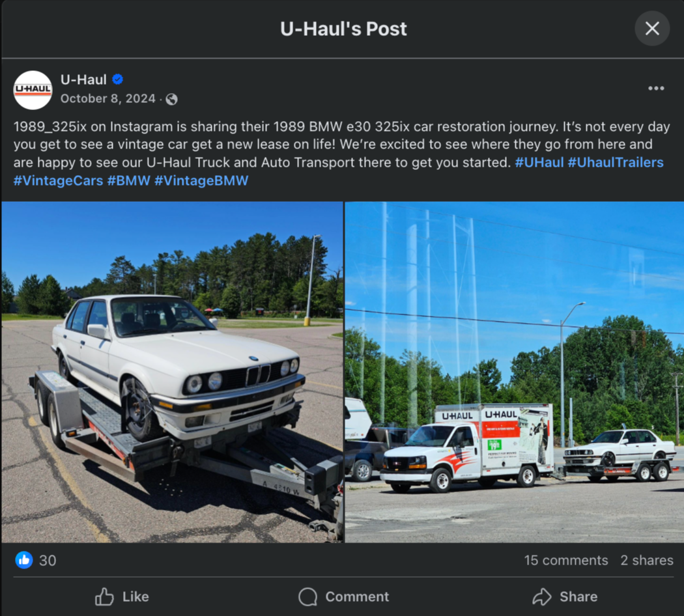The width and height of the screenshot is (684, 616).
Task: Click the blue thumbs-up reaction icon
Action: tap(24, 560)
